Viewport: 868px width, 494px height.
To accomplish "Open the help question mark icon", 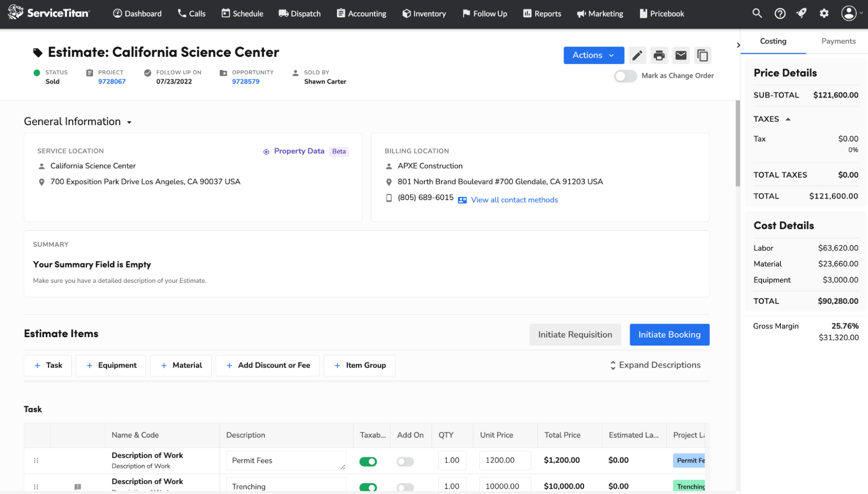I will coord(780,13).
